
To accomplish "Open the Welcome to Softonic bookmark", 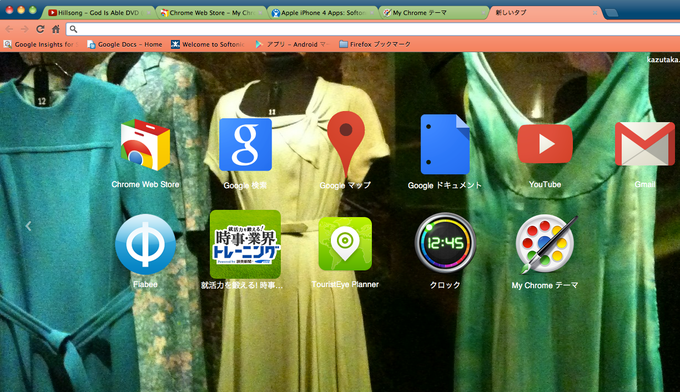I will coord(208,44).
